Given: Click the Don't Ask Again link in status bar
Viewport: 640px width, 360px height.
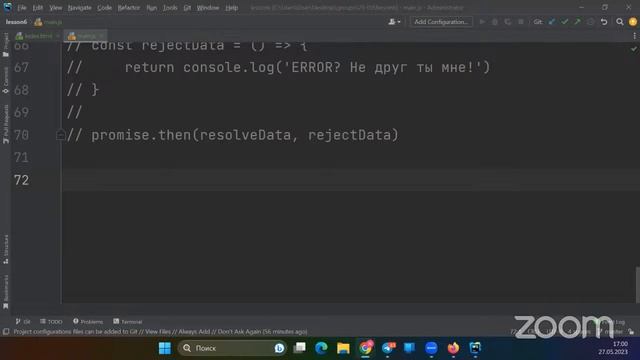Looking at the screenshot, I should (x=239, y=332).
